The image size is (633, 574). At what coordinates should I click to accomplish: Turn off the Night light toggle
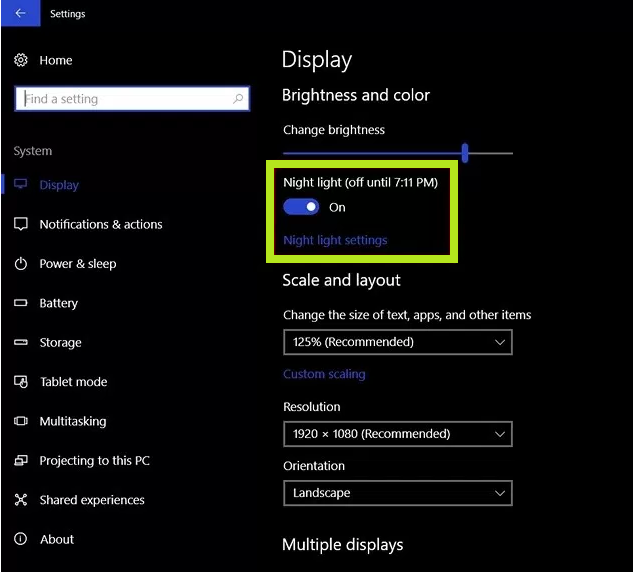click(301, 207)
